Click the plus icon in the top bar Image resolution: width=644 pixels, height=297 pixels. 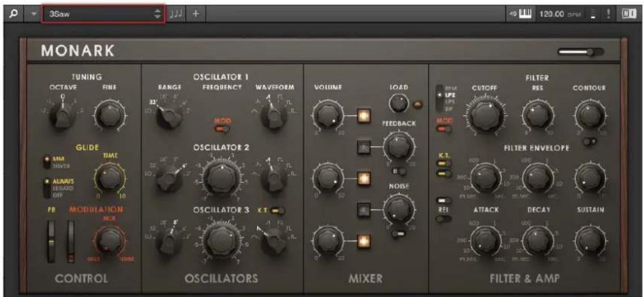196,14
